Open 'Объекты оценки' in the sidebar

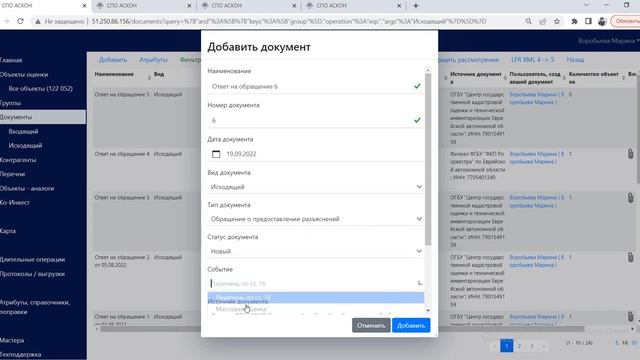24,74
